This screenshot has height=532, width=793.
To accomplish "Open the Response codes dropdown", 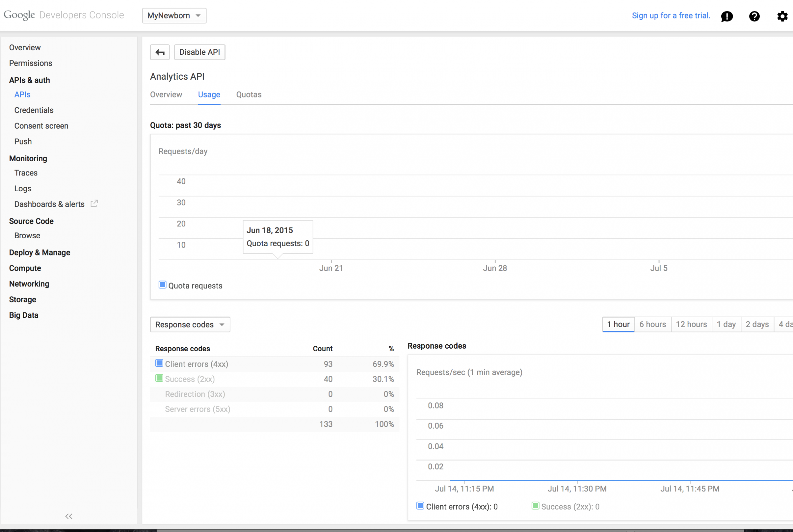I will click(190, 325).
